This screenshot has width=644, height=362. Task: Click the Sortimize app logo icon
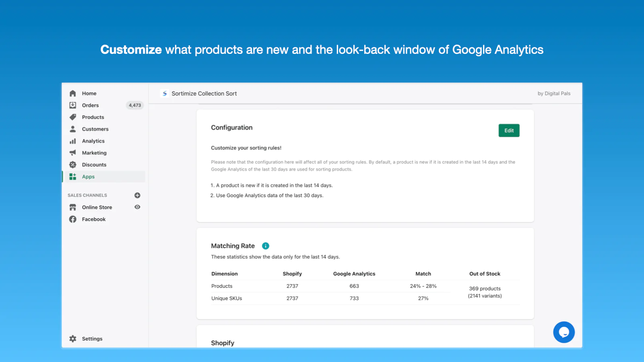(x=165, y=93)
